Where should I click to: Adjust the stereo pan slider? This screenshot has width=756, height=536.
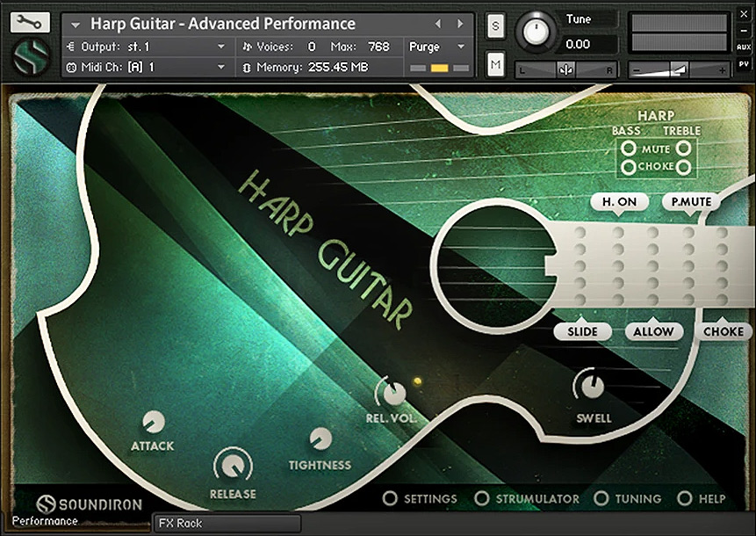click(x=566, y=70)
